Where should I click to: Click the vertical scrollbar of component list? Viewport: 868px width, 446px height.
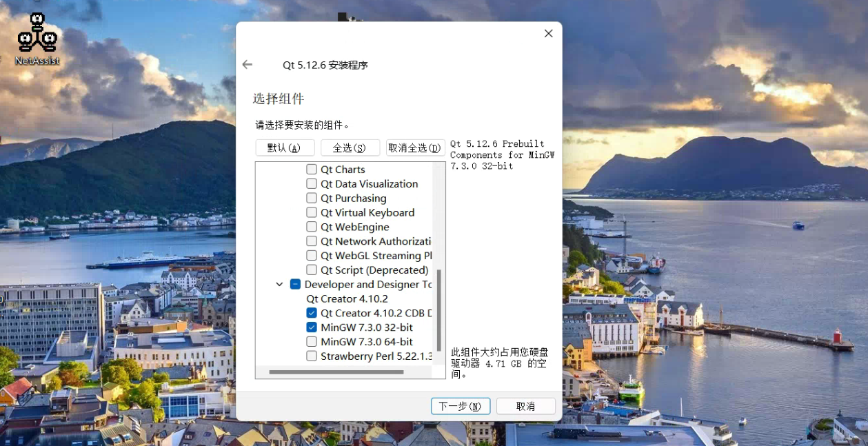(x=438, y=310)
